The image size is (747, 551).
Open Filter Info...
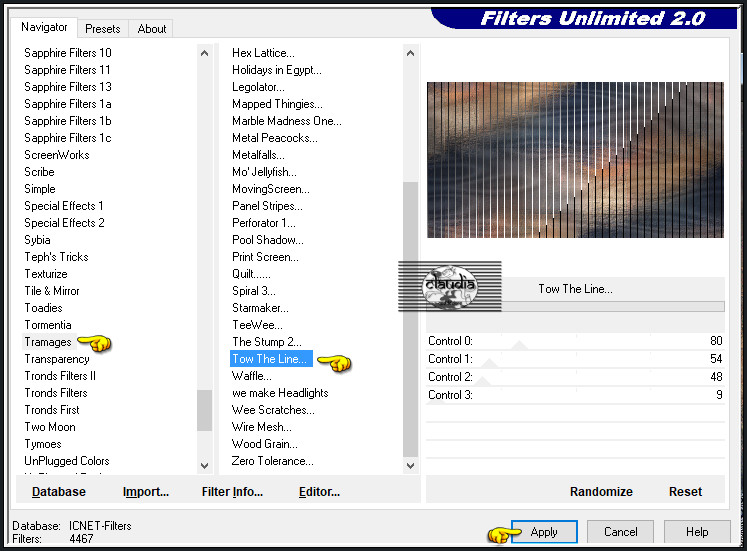[232, 491]
